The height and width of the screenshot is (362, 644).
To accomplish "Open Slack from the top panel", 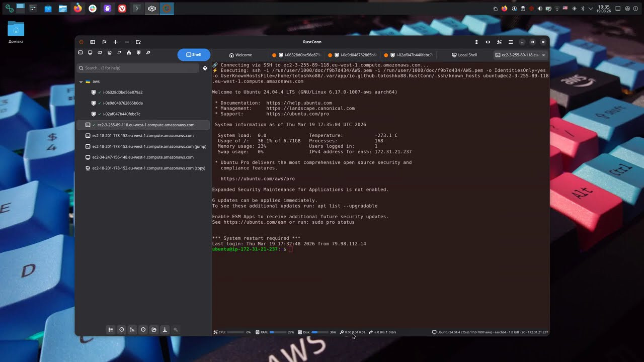I will coord(93,9).
